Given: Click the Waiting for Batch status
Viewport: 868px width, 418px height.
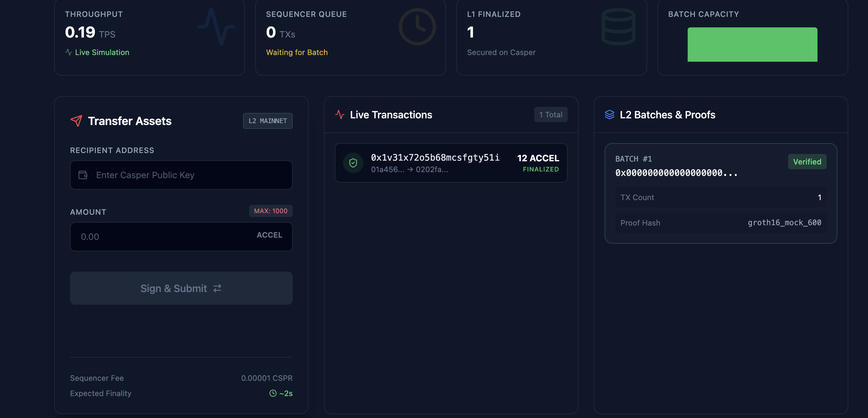Looking at the screenshot, I should click(x=297, y=52).
